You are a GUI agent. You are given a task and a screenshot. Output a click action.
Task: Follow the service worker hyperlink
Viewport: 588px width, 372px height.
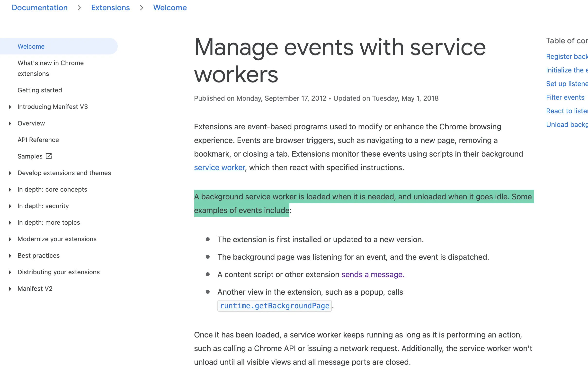click(x=219, y=168)
